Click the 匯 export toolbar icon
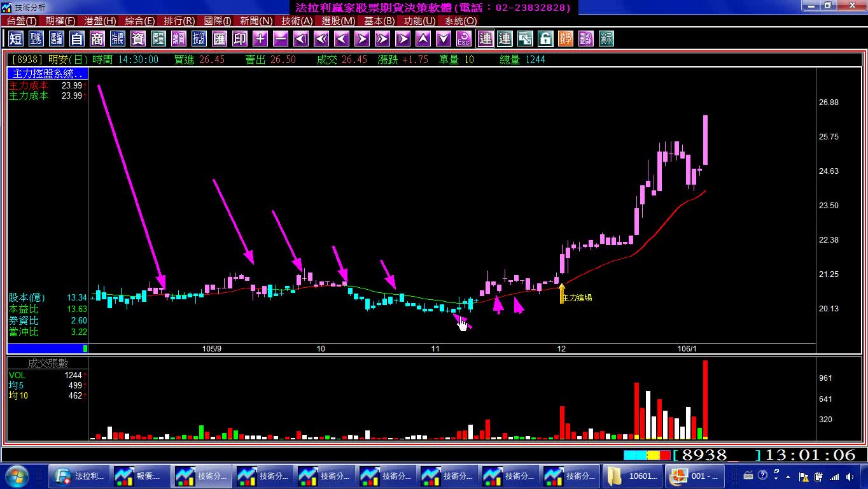This screenshot has height=489, width=868. (x=220, y=39)
